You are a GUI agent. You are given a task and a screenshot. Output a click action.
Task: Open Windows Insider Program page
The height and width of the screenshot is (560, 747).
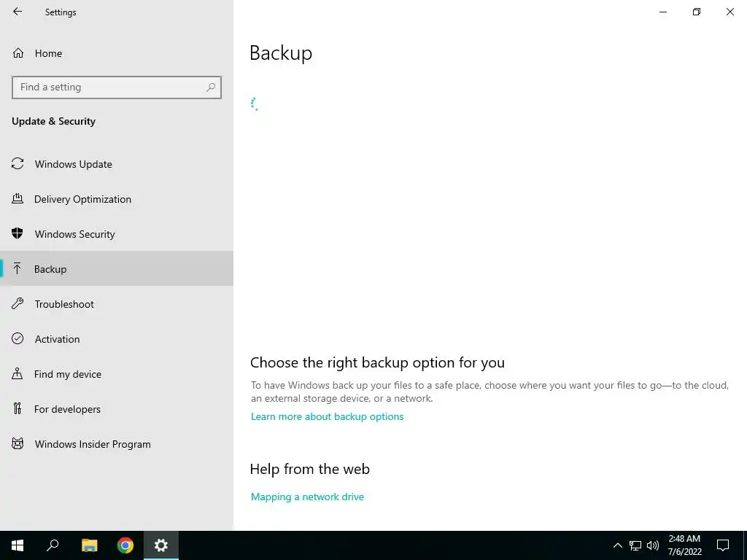click(x=117, y=444)
